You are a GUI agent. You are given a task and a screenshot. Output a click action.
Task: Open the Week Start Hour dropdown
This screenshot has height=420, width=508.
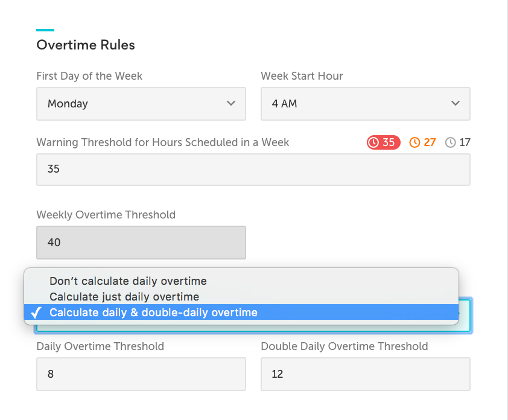pos(365,104)
